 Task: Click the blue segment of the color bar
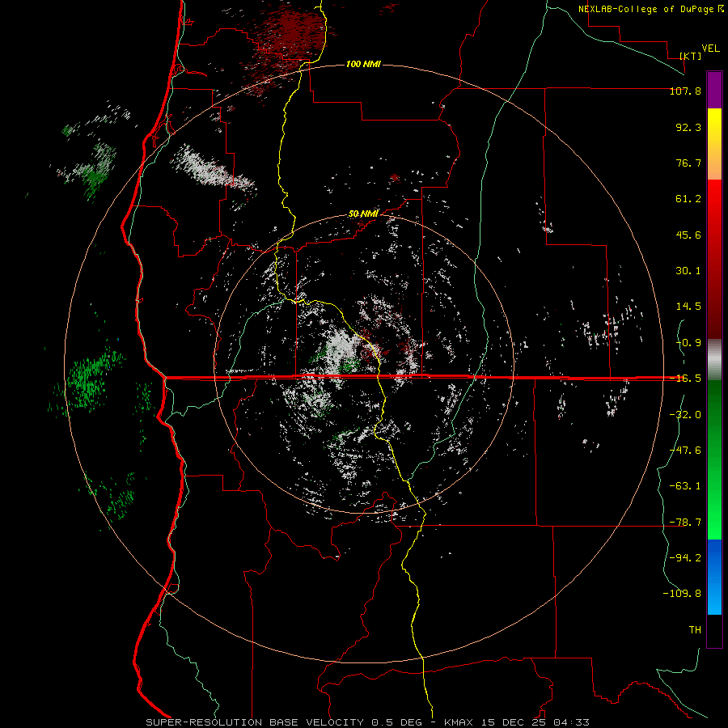coord(714,577)
